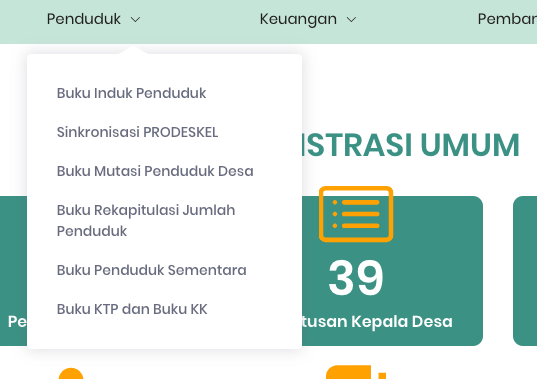
Task: Open Sinkronisasi PRODESKEL entry
Action: tap(137, 132)
